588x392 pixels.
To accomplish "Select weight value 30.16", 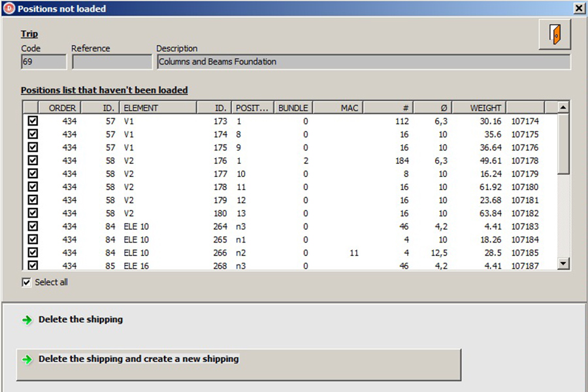I will point(491,121).
